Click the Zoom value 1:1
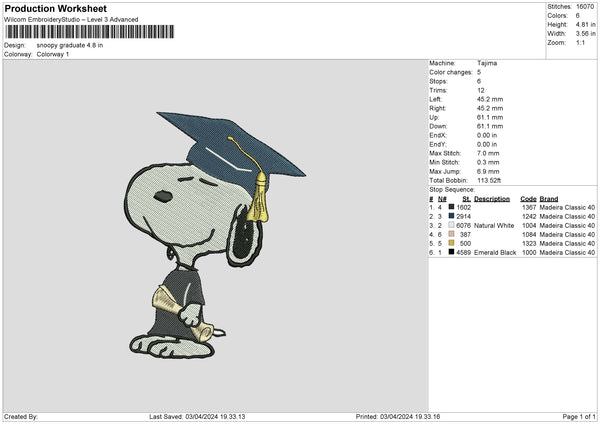 [580, 42]
